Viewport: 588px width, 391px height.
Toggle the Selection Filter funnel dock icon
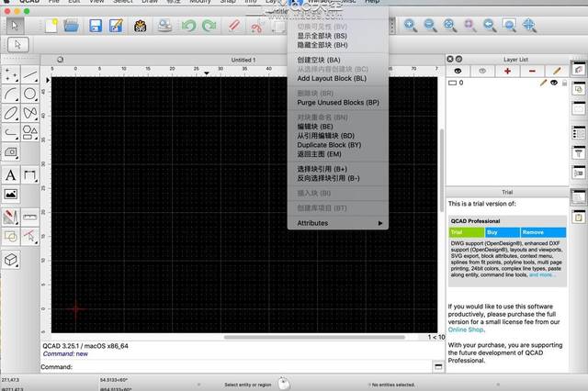click(x=579, y=152)
